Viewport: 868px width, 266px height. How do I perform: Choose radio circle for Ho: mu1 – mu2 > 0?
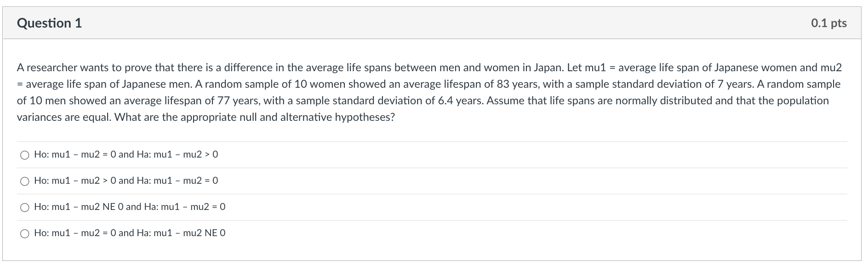24,181
